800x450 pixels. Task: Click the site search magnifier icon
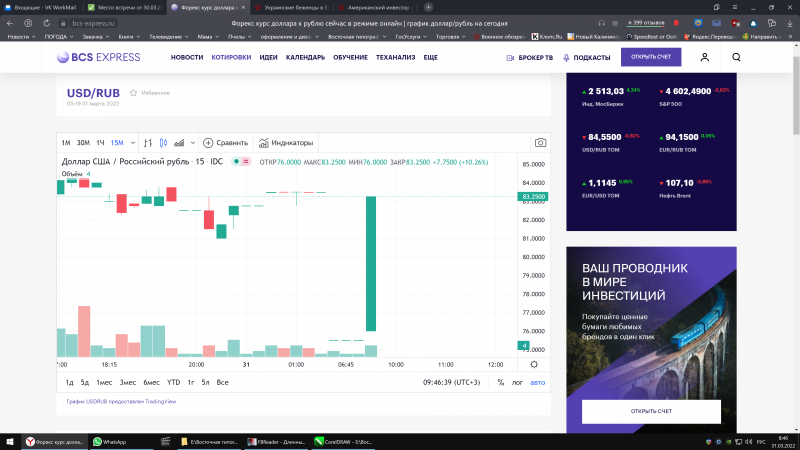click(737, 58)
